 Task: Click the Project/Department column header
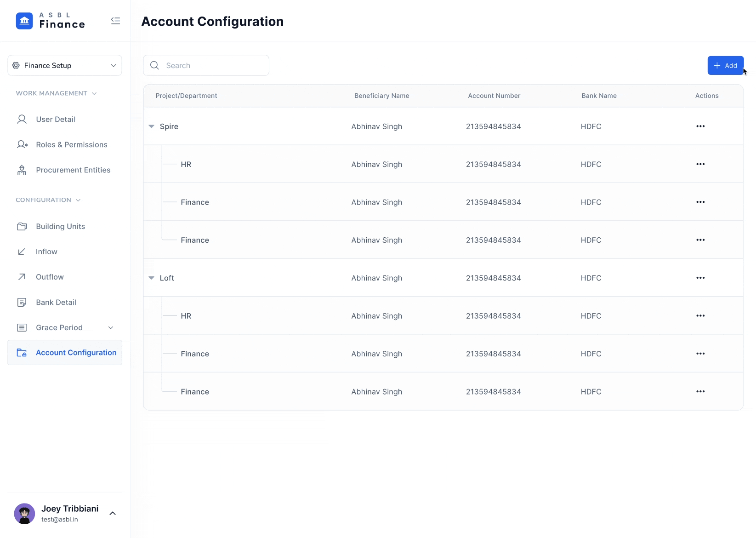pyautogui.click(x=186, y=96)
